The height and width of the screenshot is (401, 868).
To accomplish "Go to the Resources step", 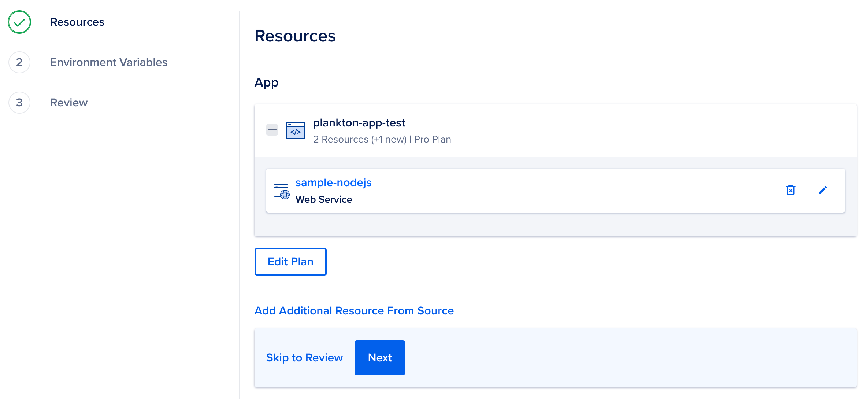I will pyautogui.click(x=77, y=22).
